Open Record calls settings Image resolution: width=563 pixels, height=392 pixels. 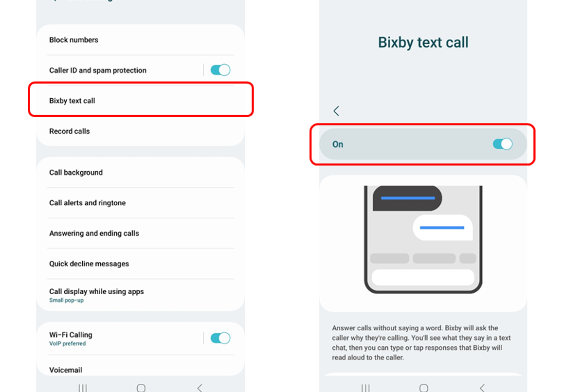[x=141, y=131]
